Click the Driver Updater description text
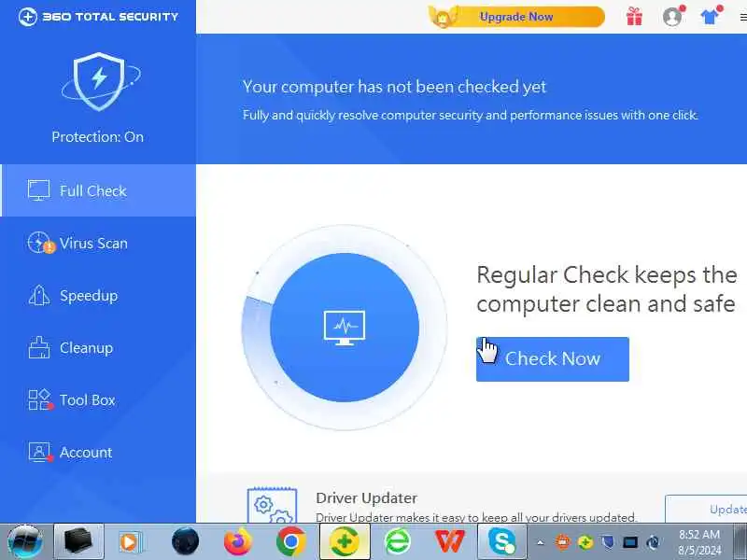 tap(476, 518)
